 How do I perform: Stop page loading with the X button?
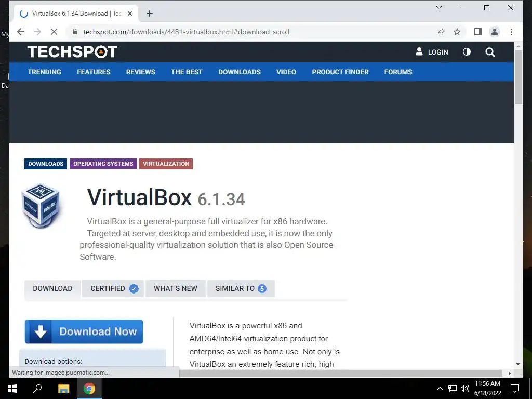click(x=54, y=32)
